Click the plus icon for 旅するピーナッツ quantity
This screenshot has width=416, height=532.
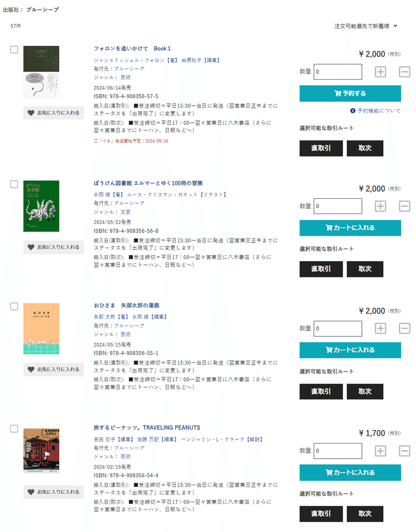380,451
